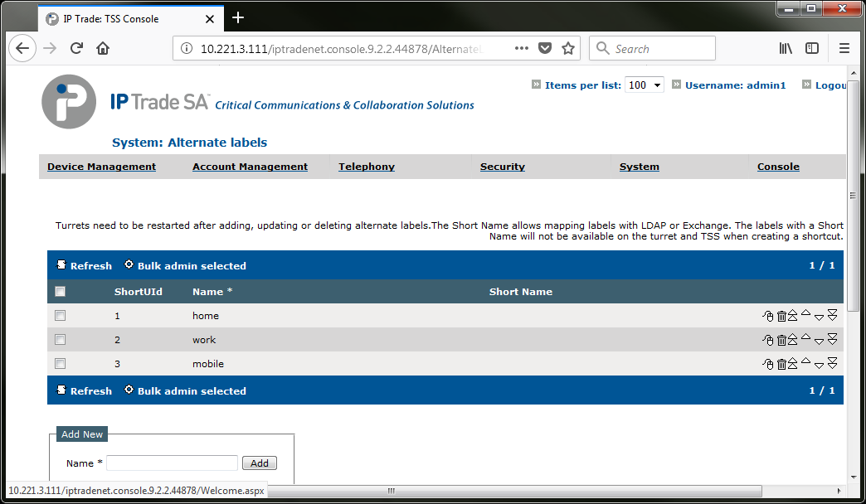Click Refresh in the bar above the table
Screen dimensions: 866x504
[85, 265]
